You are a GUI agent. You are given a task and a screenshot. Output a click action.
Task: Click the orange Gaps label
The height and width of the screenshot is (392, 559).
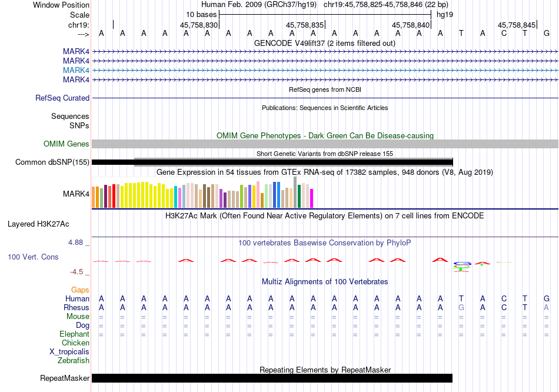(80, 290)
